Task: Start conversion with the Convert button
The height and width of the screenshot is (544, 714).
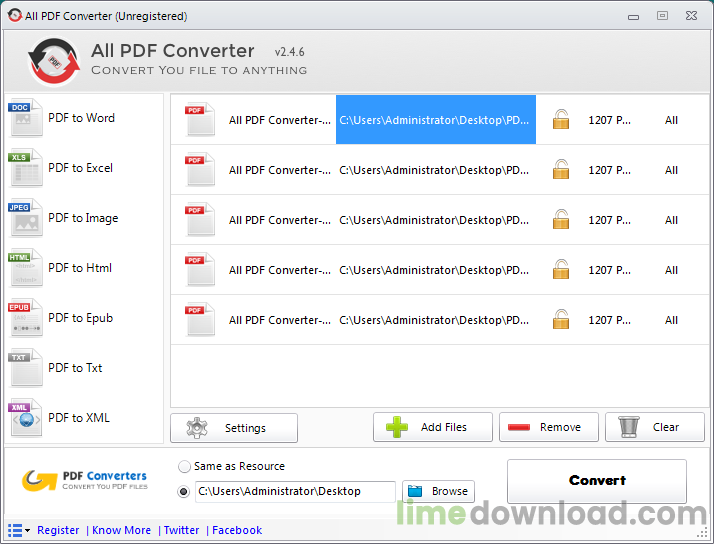Action: click(x=597, y=481)
